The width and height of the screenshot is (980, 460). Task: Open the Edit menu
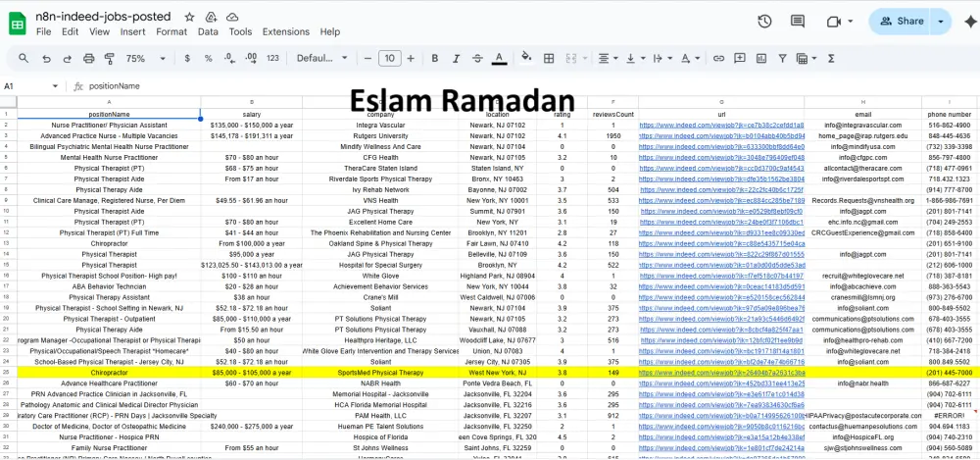70,32
